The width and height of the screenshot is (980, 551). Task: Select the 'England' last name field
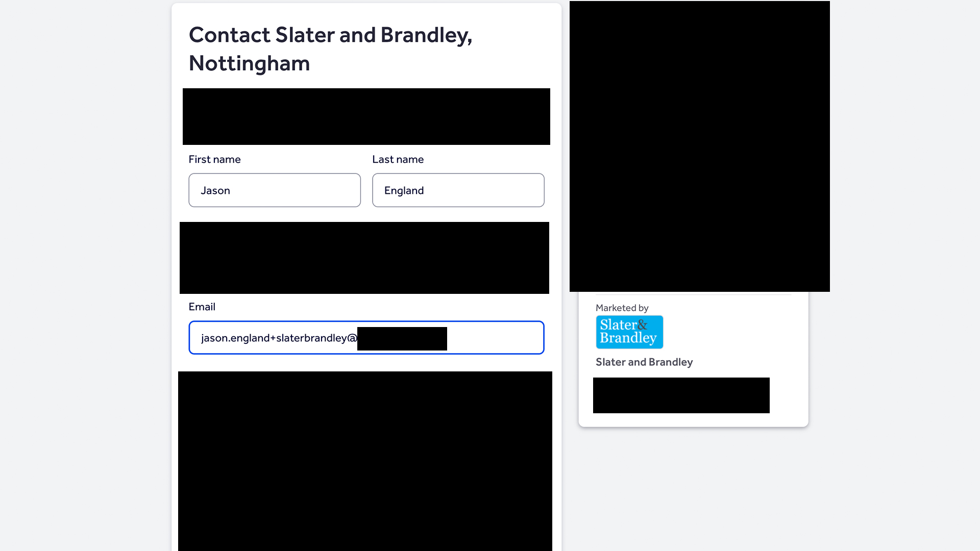458,190
